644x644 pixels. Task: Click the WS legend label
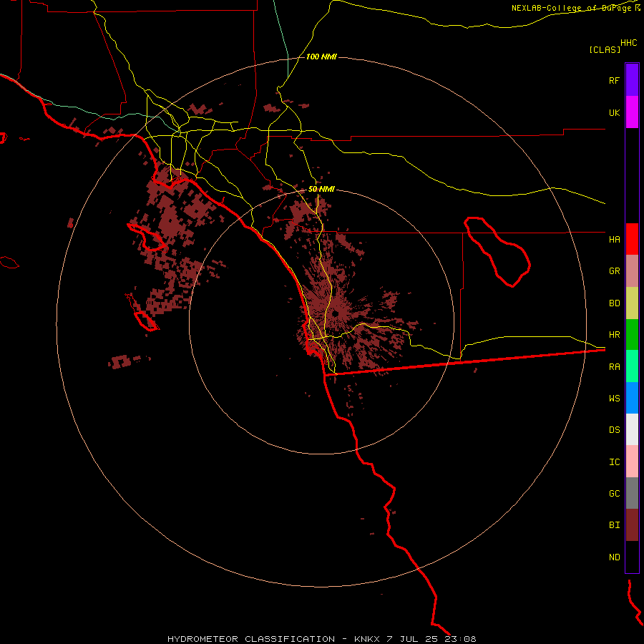[x=614, y=399]
